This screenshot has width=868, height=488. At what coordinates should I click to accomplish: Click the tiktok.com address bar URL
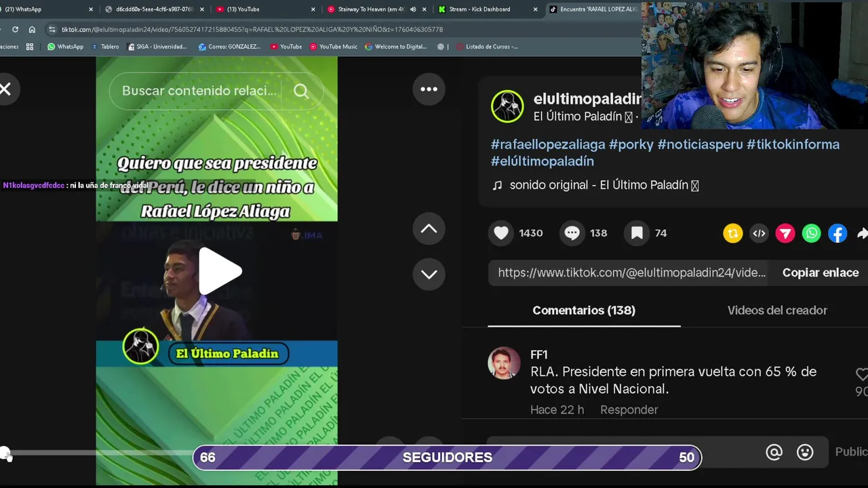(252, 30)
